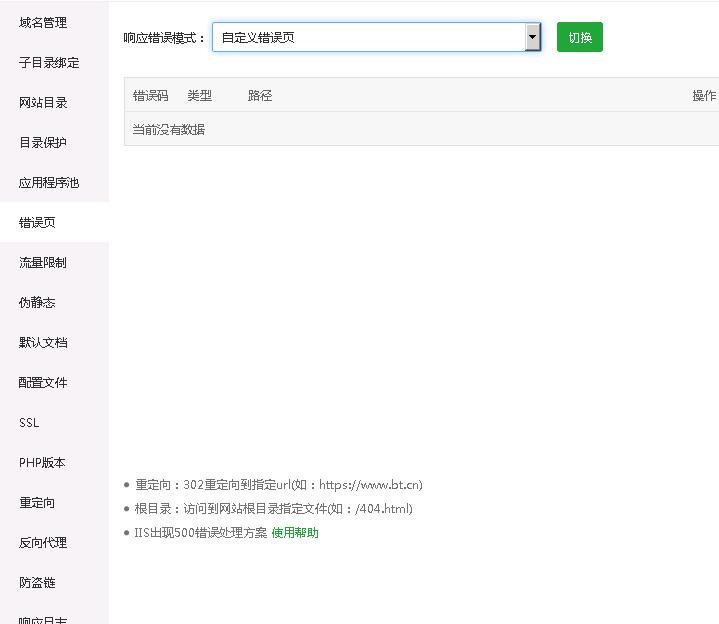Click the 当前没有数据 table row
The image size is (719, 624).
pos(421,129)
